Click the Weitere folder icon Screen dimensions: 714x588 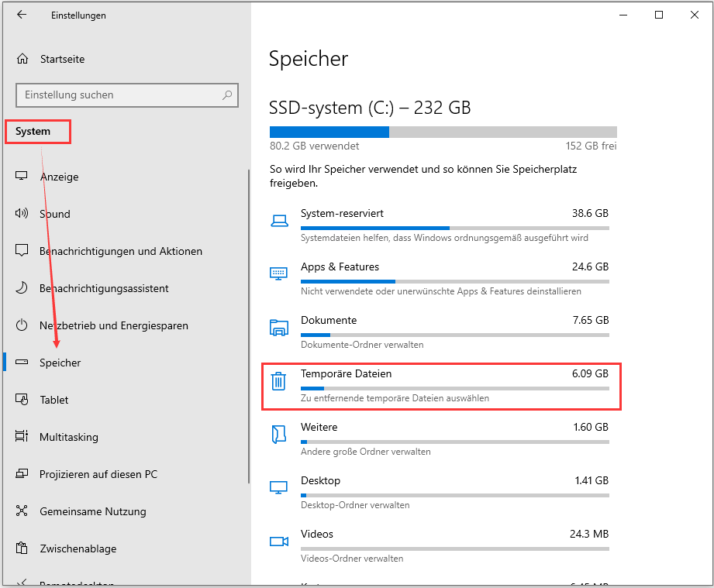coord(278,434)
